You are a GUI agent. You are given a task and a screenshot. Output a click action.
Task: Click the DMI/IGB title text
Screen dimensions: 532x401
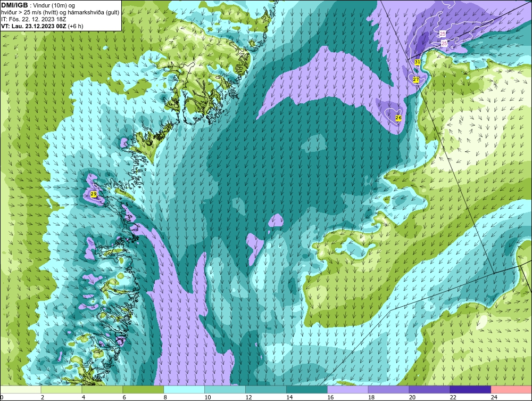pyautogui.click(x=14, y=5)
